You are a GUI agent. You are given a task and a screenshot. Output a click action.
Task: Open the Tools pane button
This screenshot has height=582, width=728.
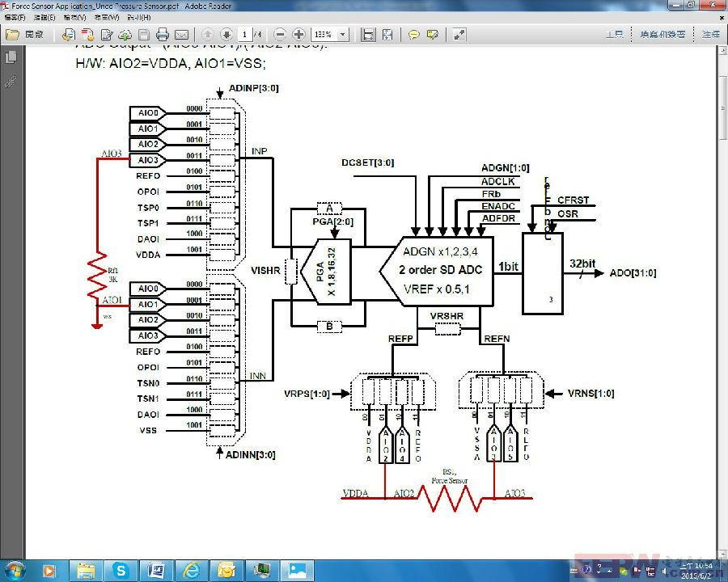pos(614,34)
